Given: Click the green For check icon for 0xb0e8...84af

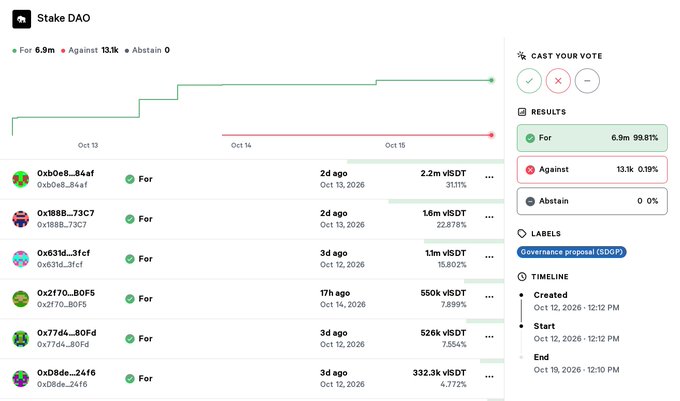Looking at the screenshot, I should coord(130,179).
